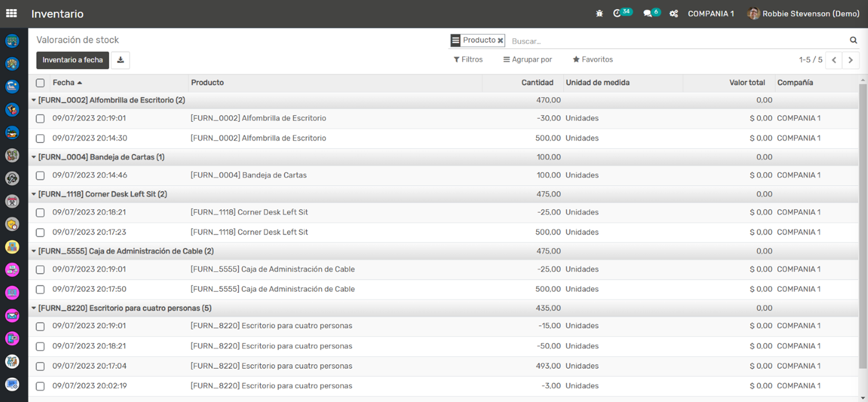This screenshot has width=868, height=402.
Task: Check the Bandeja de Cartas row checkbox
Action: pyautogui.click(x=40, y=176)
